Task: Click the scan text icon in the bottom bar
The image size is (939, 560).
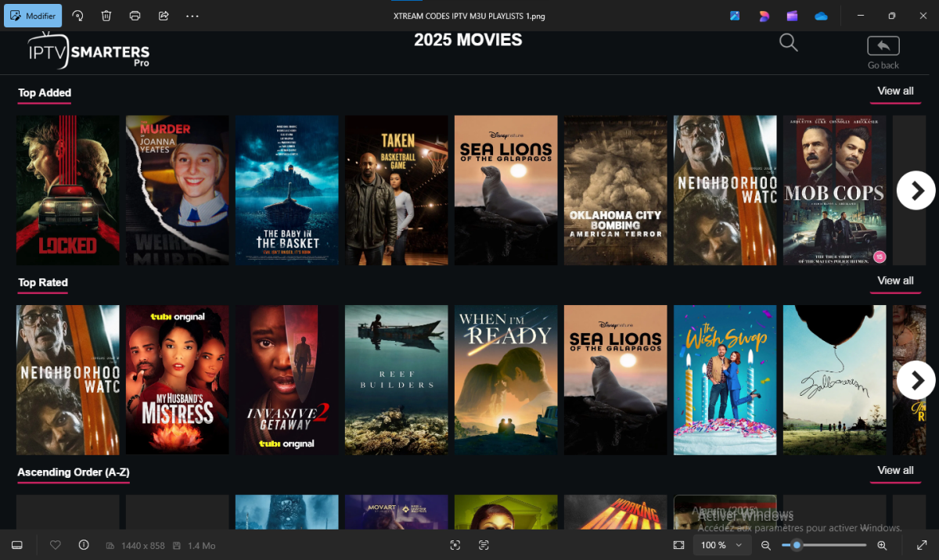Action: click(x=484, y=545)
